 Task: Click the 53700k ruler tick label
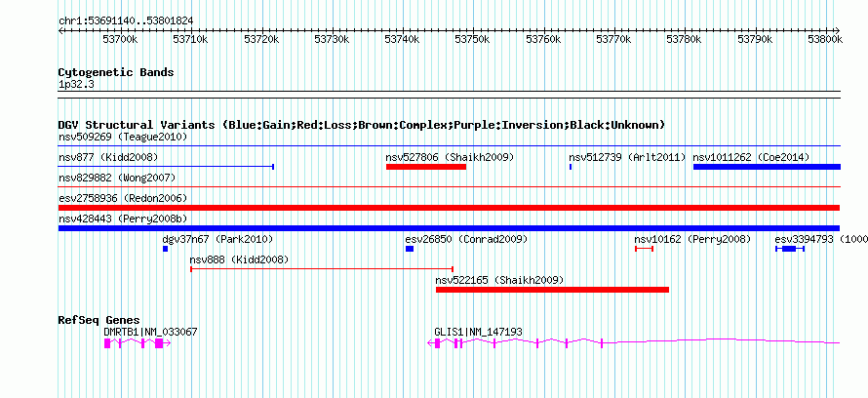click(120, 39)
